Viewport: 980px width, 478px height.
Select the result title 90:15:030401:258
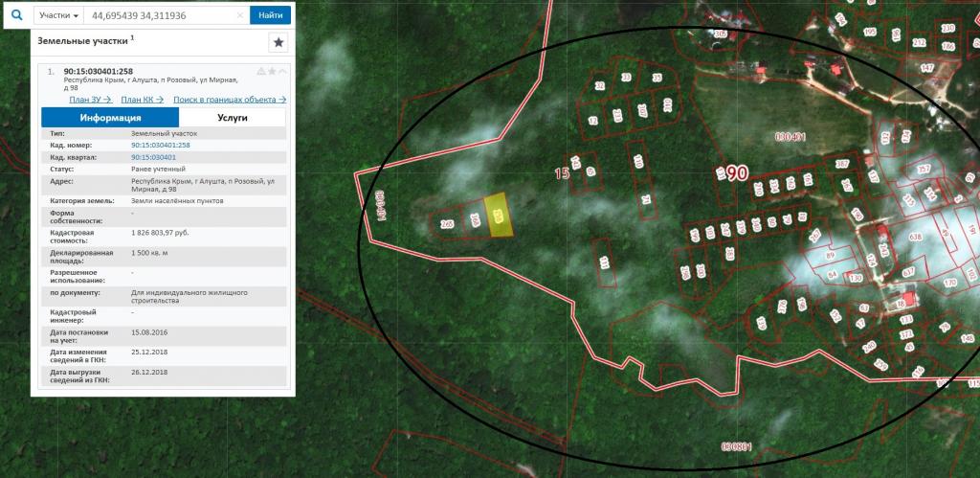point(98,71)
